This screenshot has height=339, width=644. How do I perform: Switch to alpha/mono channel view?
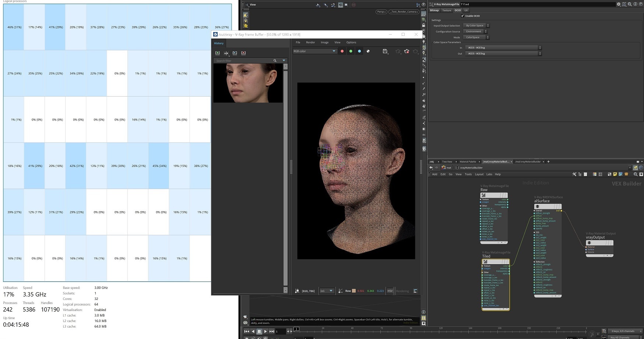coord(368,51)
